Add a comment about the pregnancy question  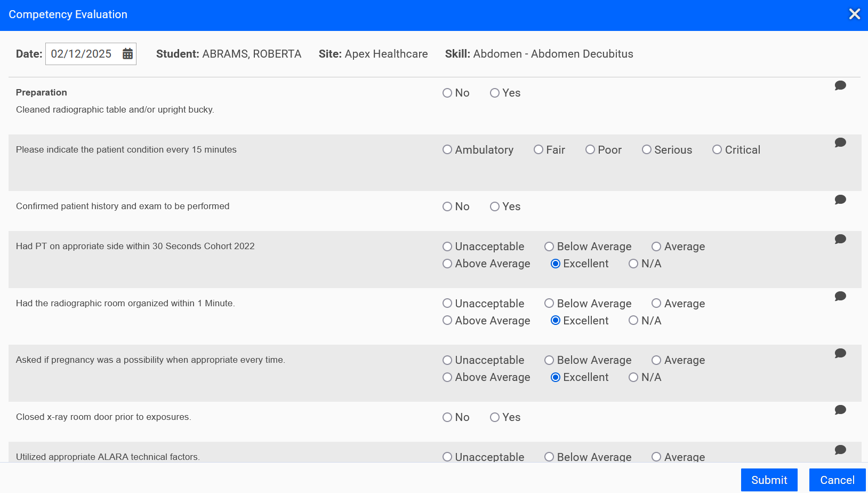840,353
